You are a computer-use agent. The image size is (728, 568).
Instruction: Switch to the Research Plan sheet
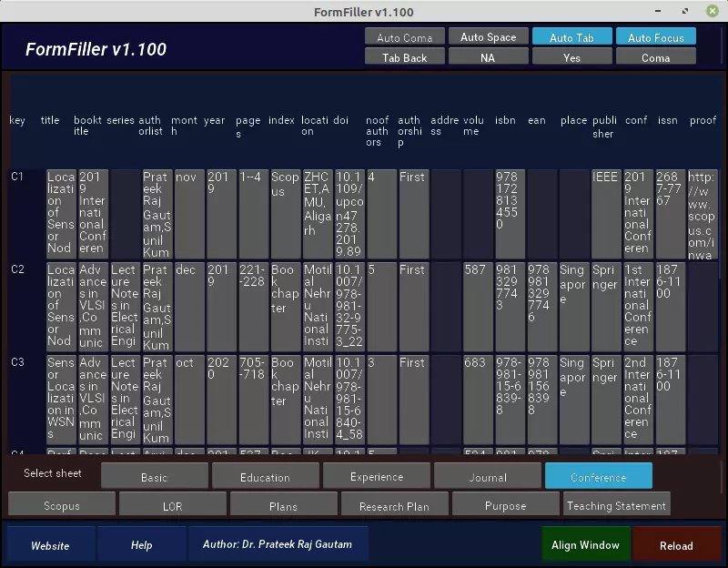point(394,504)
